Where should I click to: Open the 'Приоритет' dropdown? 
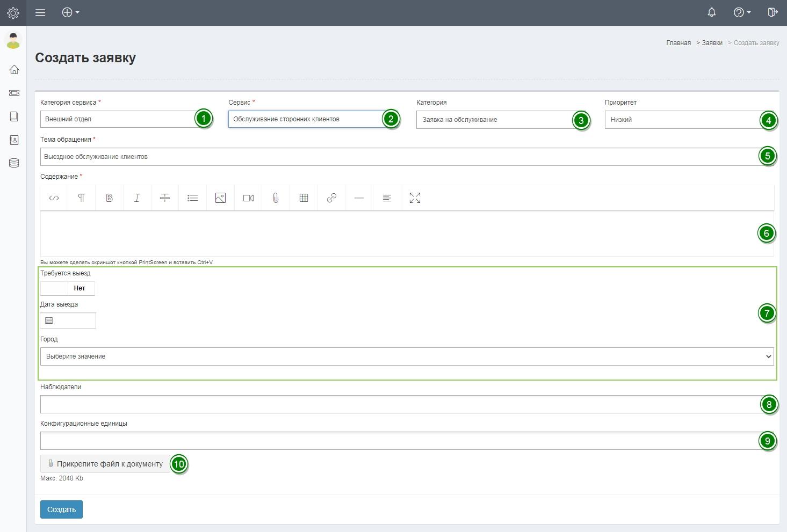pyautogui.click(x=681, y=120)
